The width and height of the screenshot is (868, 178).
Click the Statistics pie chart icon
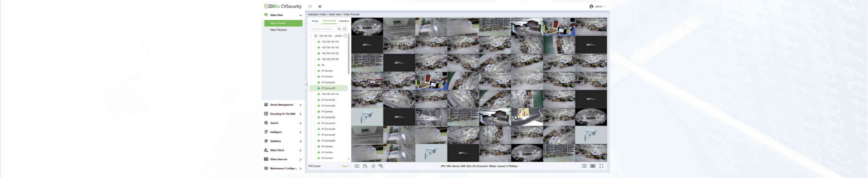(x=266, y=141)
